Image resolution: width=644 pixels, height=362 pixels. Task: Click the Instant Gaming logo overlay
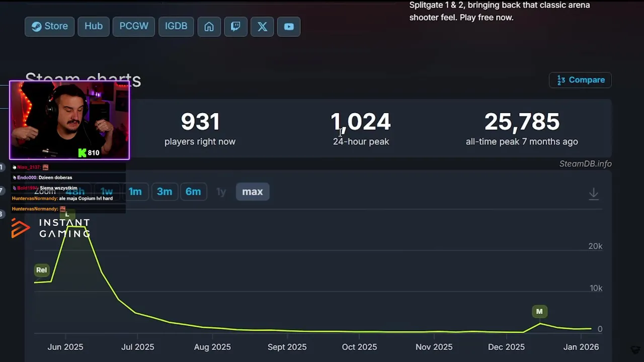pos(50,228)
